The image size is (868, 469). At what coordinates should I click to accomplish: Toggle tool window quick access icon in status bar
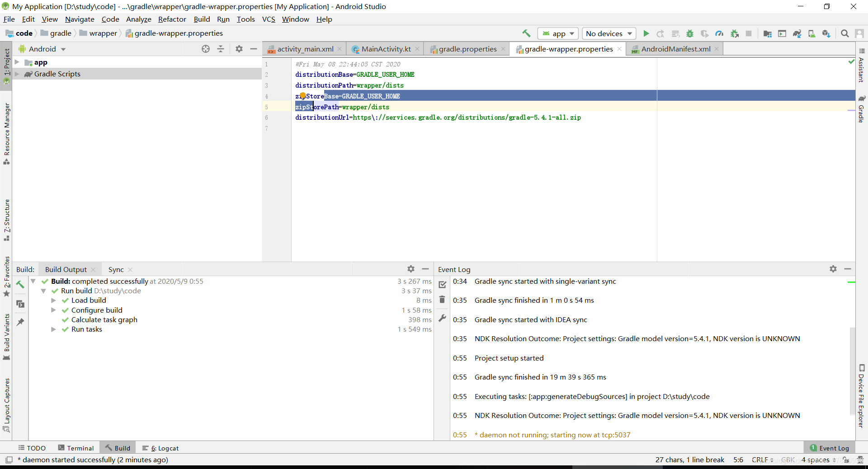9,460
